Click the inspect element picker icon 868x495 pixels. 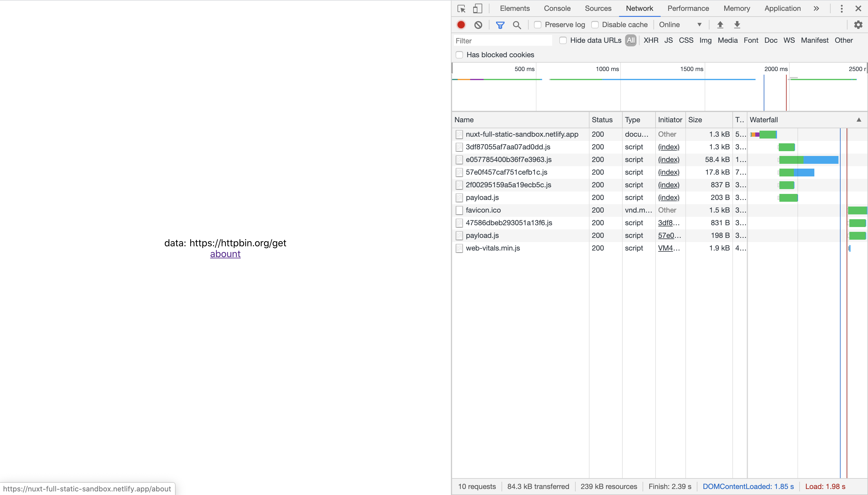[x=461, y=8]
